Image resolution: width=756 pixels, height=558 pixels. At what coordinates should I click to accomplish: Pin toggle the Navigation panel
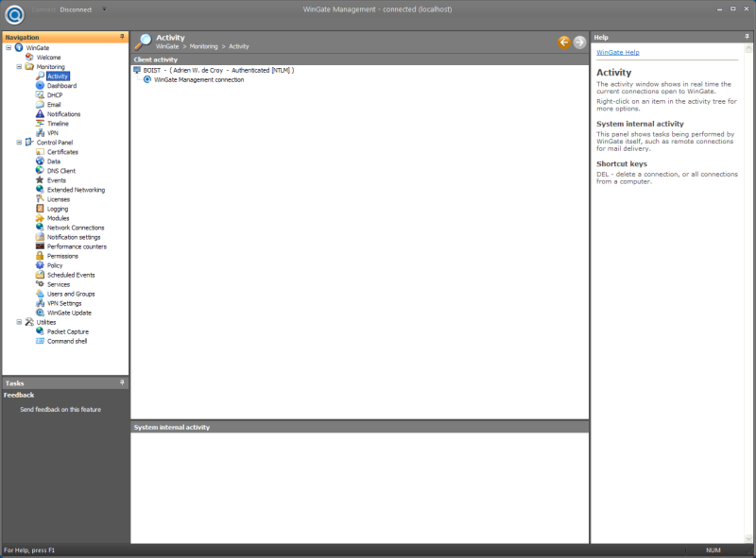point(122,37)
